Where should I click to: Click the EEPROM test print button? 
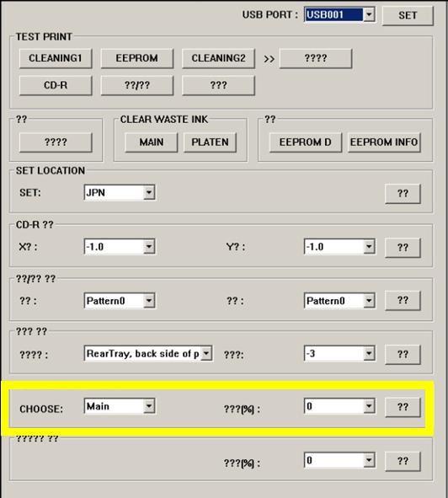137,58
